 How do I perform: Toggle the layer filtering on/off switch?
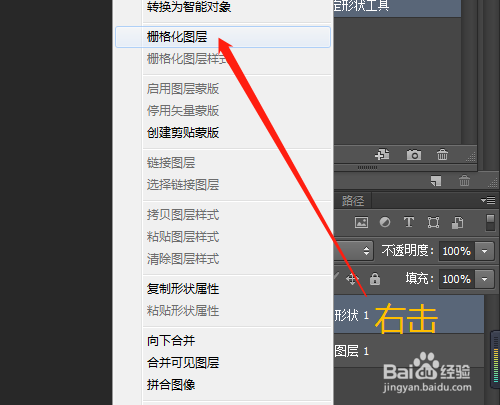click(x=490, y=223)
